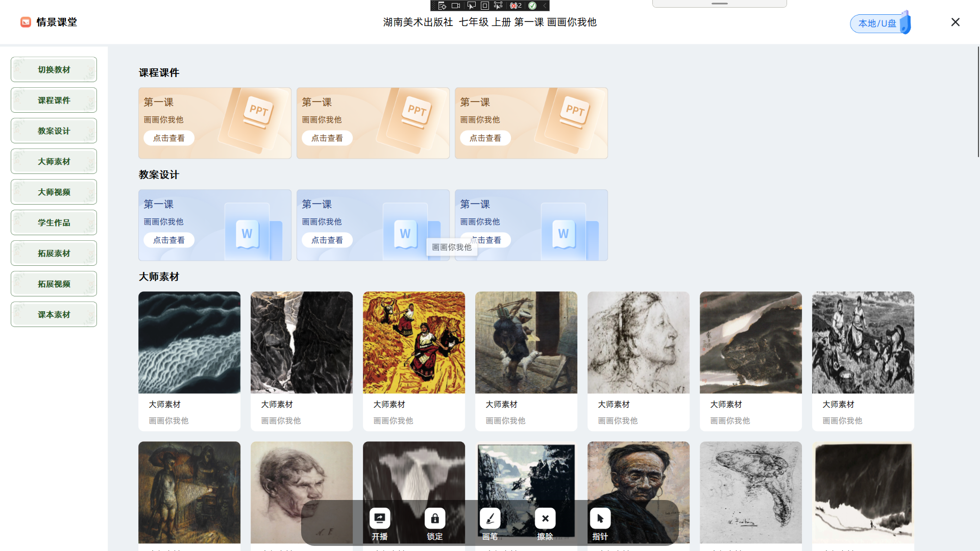Select the 指针 pointer tool
Screen dimensions: 980x551
(600, 518)
